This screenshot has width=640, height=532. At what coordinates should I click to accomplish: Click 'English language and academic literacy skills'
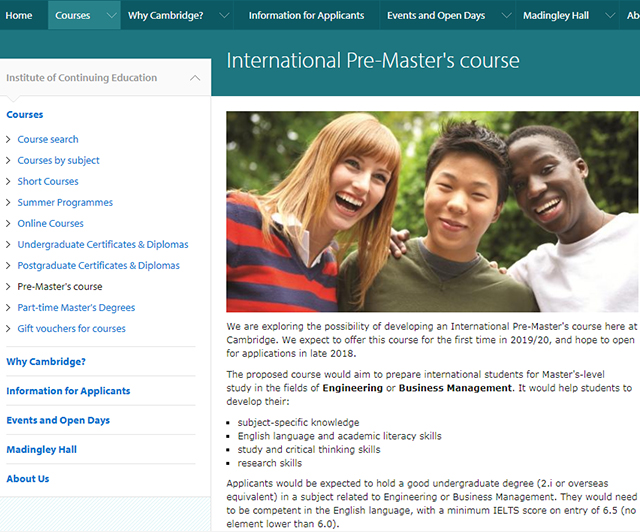pyautogui.click(x=340, y=436)
